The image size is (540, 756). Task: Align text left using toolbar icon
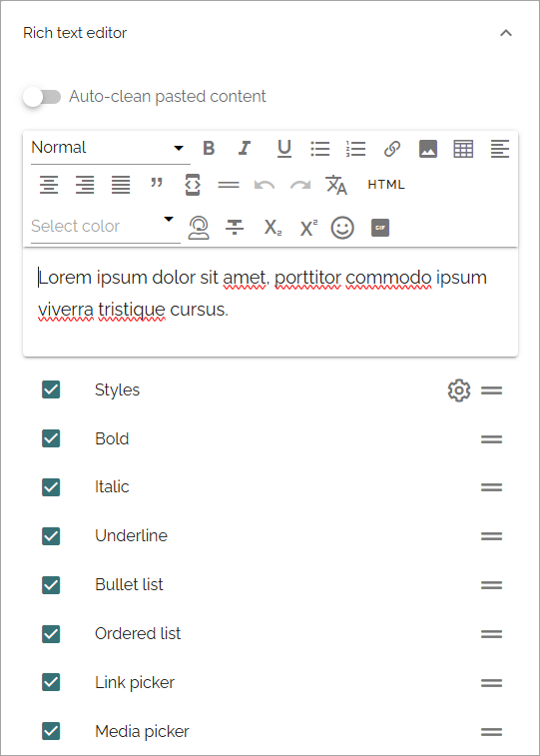coord(499,149)
